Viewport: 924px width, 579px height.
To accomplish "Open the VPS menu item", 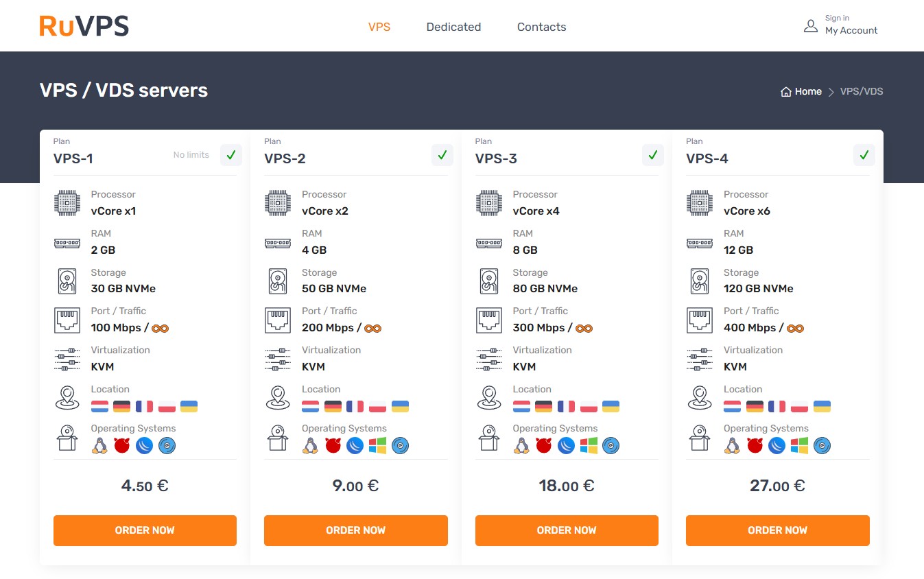I will (x=379, y=27).
